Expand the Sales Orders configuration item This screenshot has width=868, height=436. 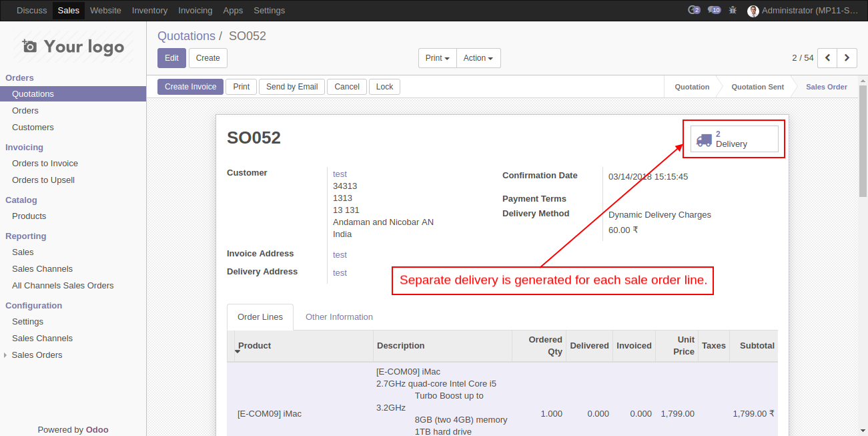click(37, 355)
